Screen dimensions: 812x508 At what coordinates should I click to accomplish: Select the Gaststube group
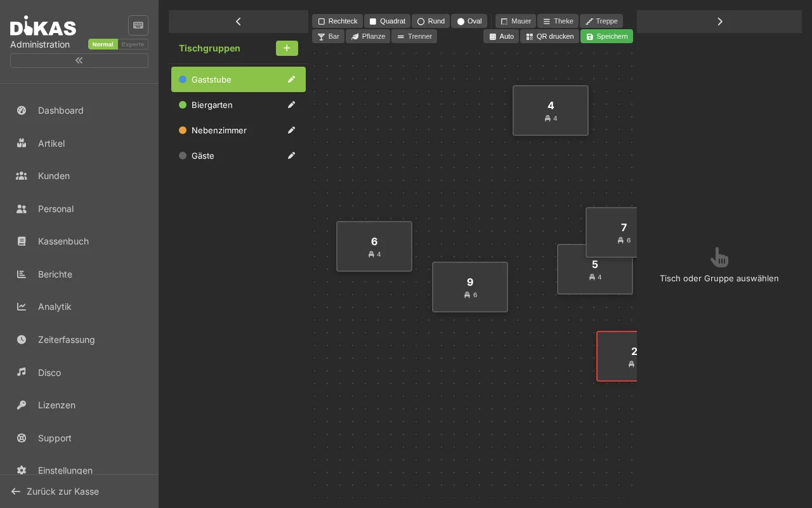pos(239,79)
